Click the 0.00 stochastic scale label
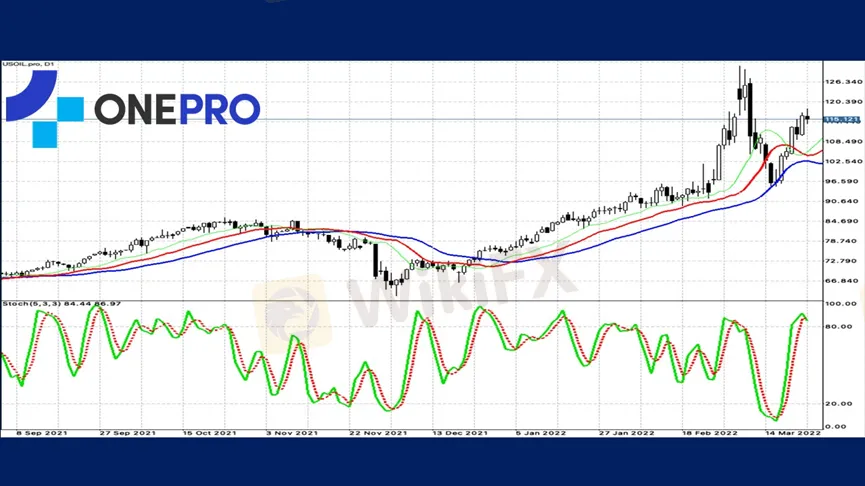Image resolution: width=865 pixels, height=486 pixels. click(836, 426)
